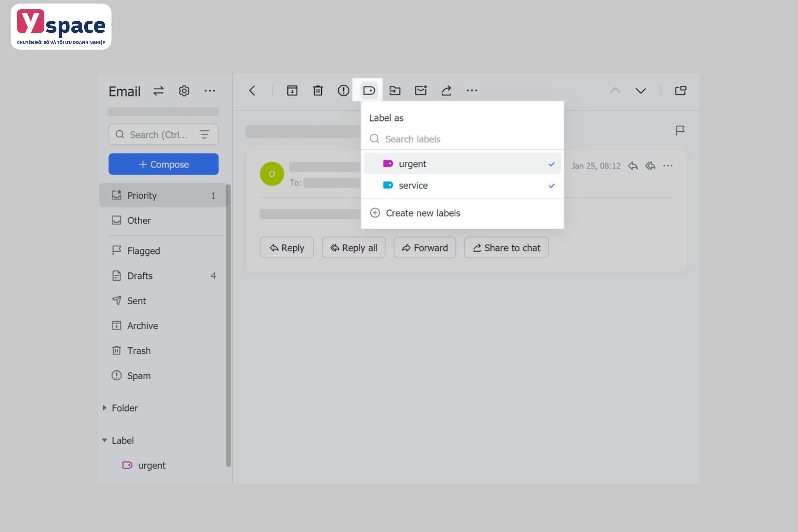798x532 pixels.
Task: Open more actions ellipsis in email toolbar
Action: click(x=472, y=91)
